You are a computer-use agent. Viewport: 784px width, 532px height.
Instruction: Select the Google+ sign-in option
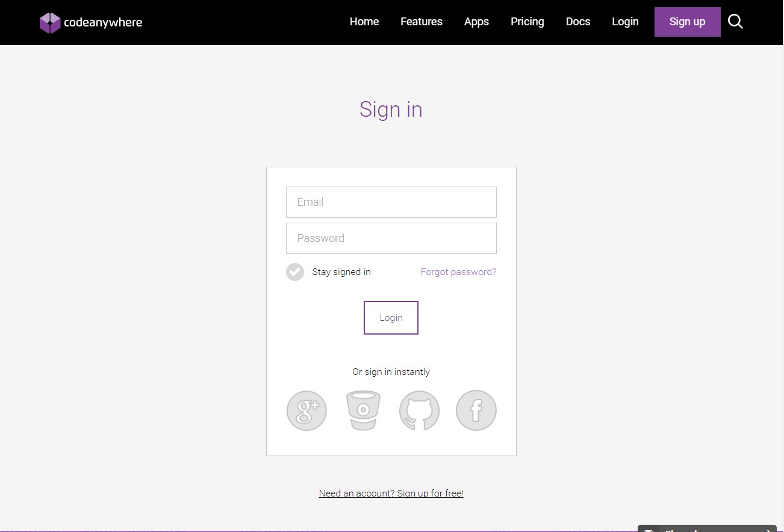pyautogui.click(x=306, y=410)
